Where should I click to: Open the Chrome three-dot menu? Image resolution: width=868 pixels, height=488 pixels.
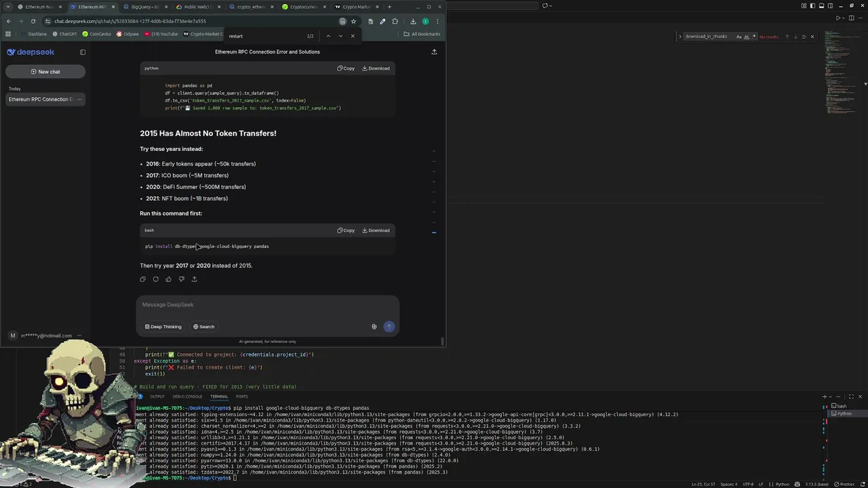(437, 21)
